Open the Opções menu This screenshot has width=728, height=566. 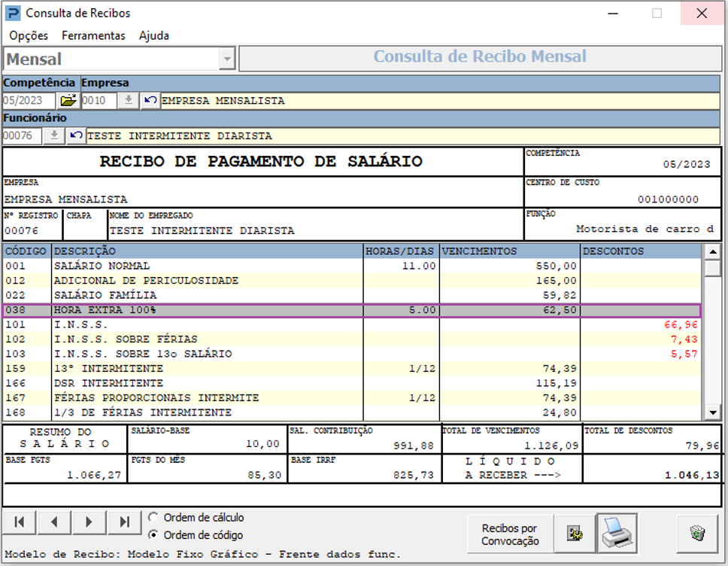tap(29, 36)
